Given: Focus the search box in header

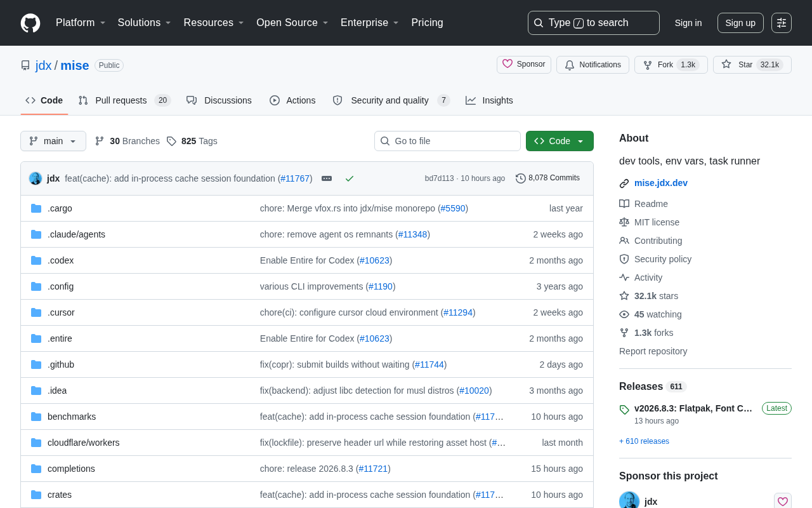Looking at the screenshot, I should [x=594, y=23].
